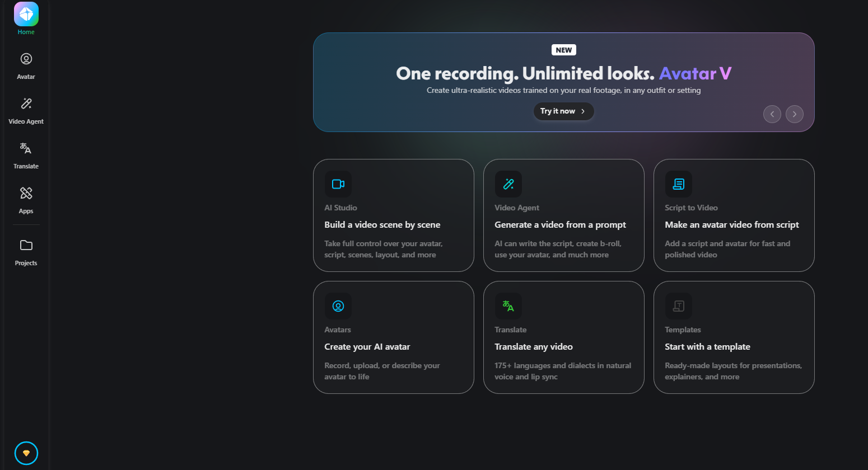Click the 'Create ultra-realistic videos' banner subtitle

[x=564, y=90]
